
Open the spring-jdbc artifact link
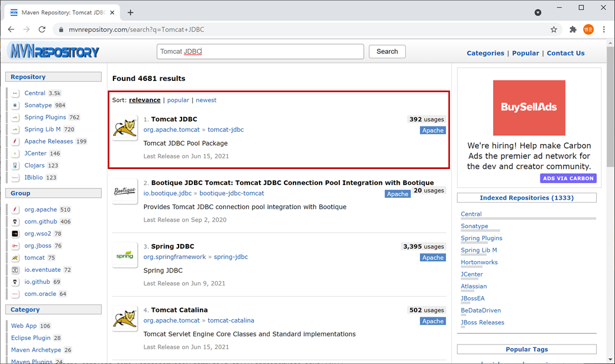(x=231, y=257)
